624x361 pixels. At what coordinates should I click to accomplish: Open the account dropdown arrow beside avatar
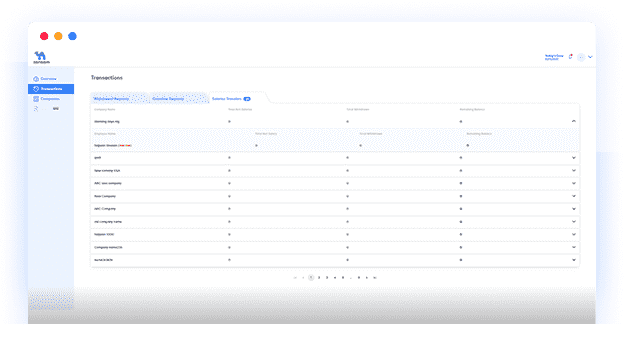(590, 57)
